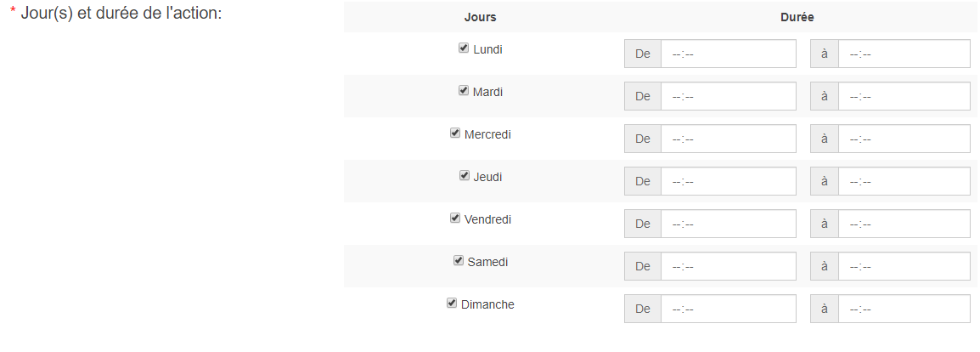Click the Lundi 'De' start time field
980x352 pixels.
click(729, 54)
